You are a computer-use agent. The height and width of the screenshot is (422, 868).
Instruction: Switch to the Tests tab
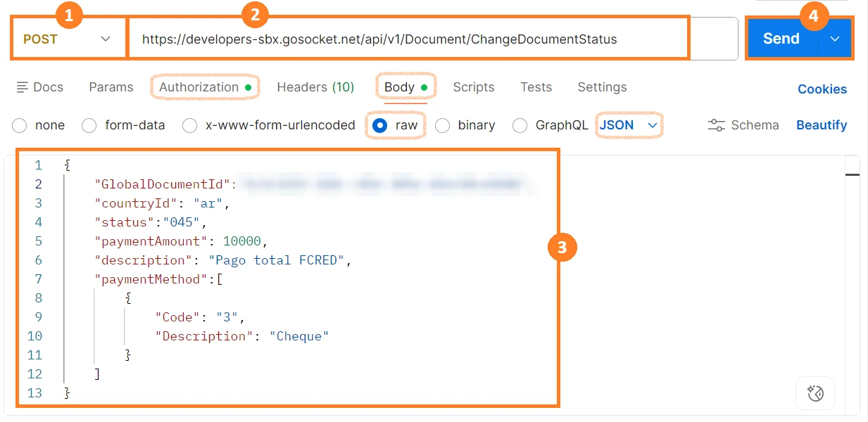pos(536,87)
